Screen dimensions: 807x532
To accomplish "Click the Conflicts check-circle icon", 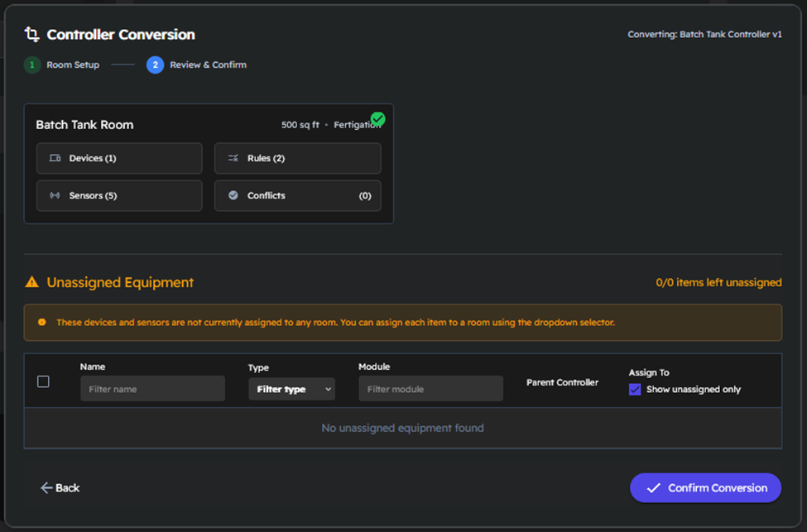I will click(x=233, y=196).
